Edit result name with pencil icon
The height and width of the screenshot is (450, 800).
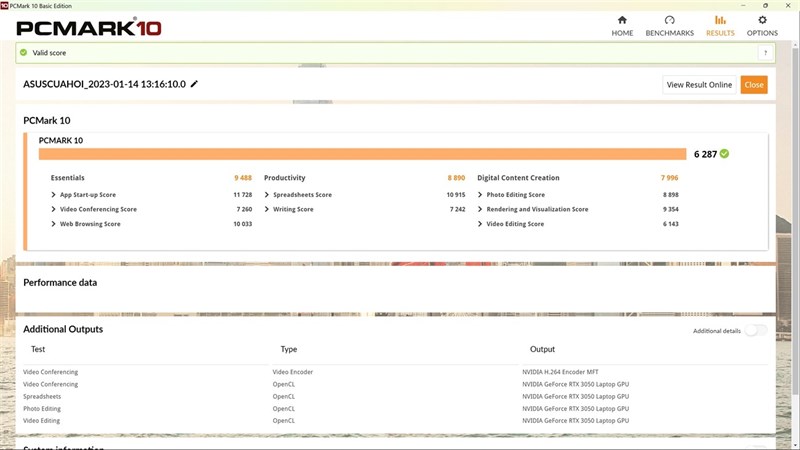[x=194, y=84]
